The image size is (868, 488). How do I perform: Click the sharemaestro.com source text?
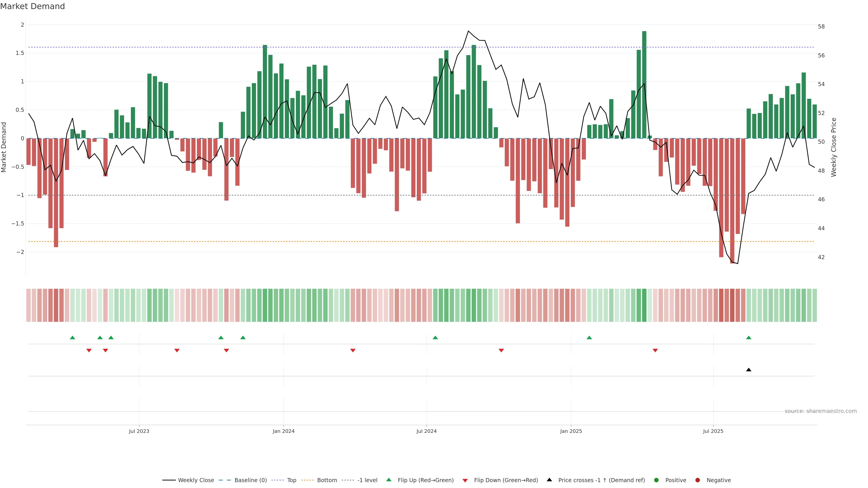[x=821, y=411]
